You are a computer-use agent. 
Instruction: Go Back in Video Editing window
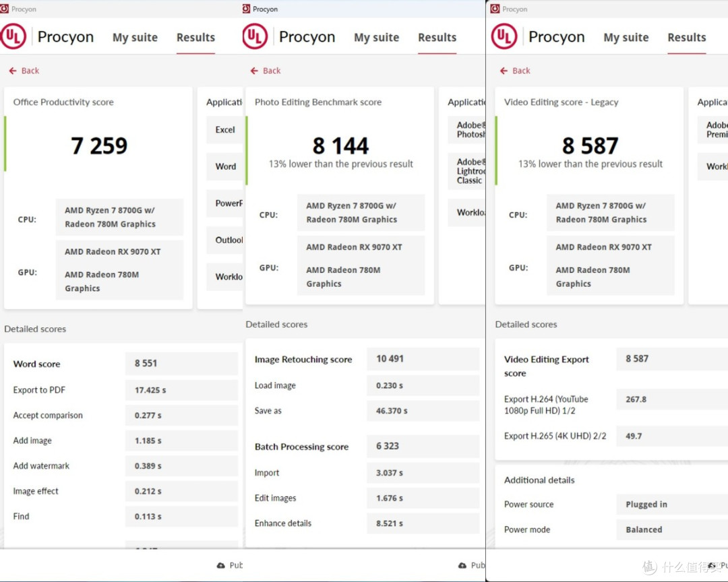[x=515, y=71]
